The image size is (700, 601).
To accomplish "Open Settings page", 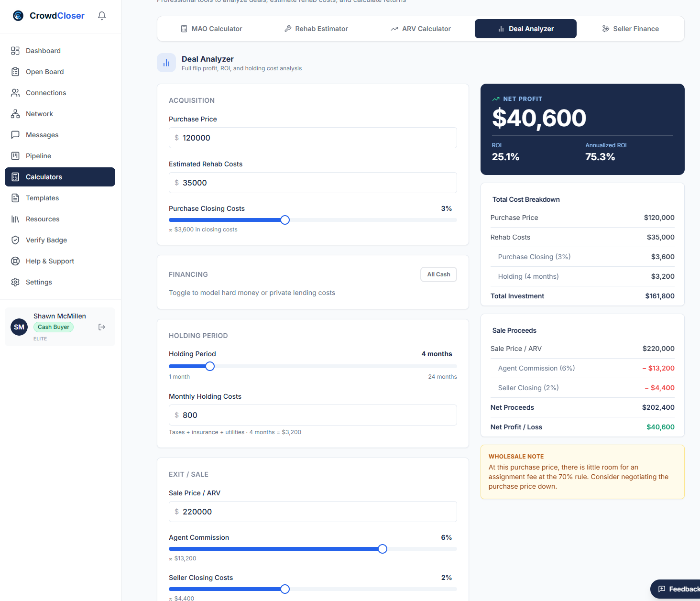I will [60, 282].
